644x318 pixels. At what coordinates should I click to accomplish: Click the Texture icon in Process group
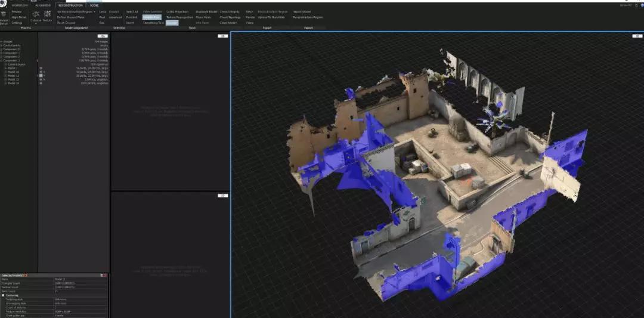pyautogui.click(x=47, y=17)
